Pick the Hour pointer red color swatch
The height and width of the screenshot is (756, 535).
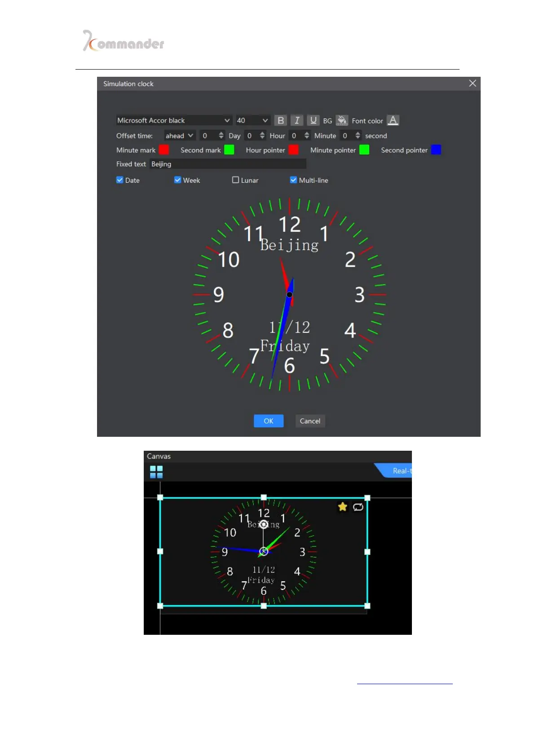point(294,150)
